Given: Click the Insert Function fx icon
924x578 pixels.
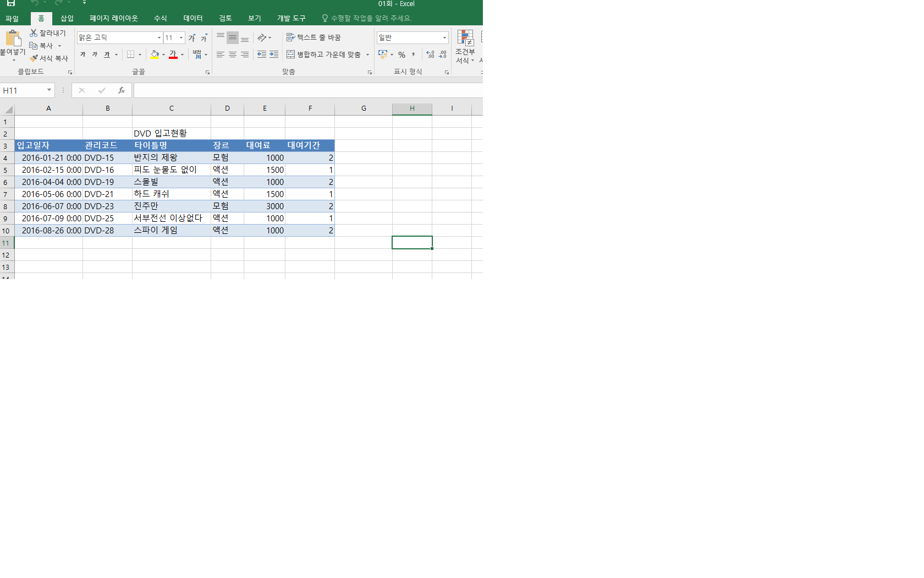Looking at the screenshot, I should [122, 90].
